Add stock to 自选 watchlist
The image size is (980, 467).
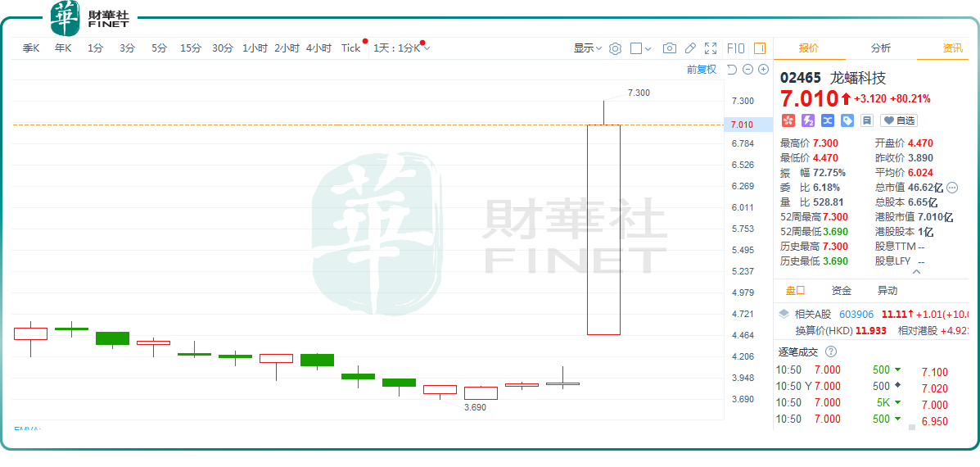(x=899, y=120)
